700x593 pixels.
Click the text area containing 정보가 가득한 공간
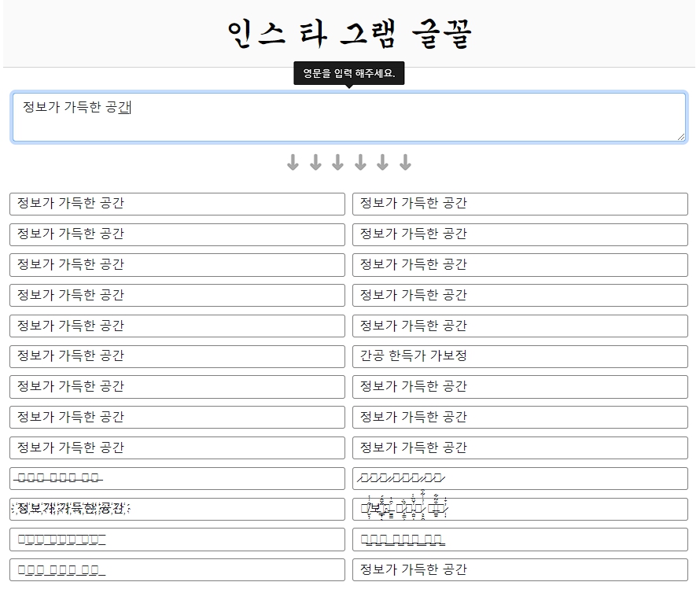coord(348,117)
